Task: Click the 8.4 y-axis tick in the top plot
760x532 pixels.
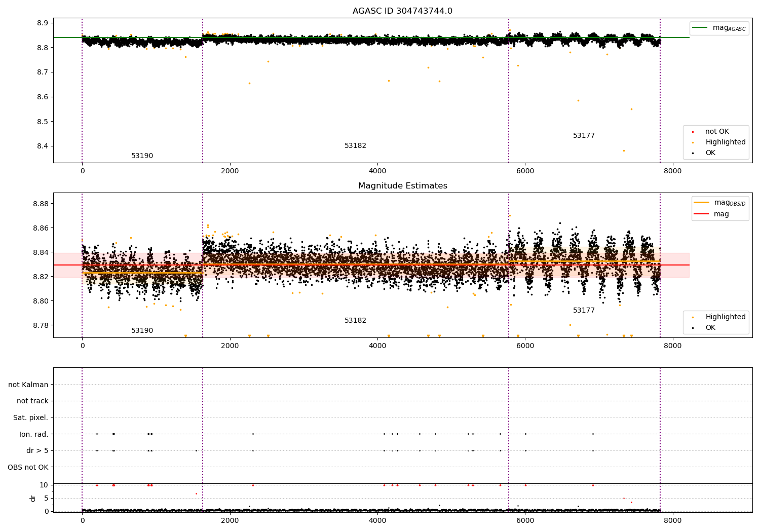Action: (43, 146)
